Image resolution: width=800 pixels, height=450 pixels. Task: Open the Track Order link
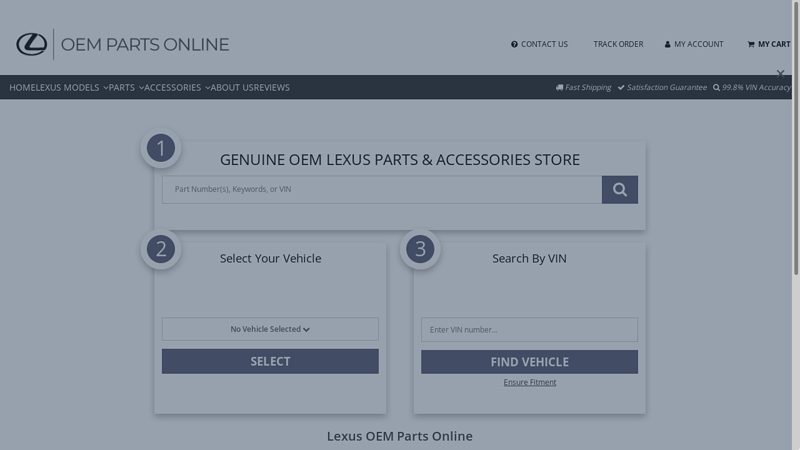618,44
